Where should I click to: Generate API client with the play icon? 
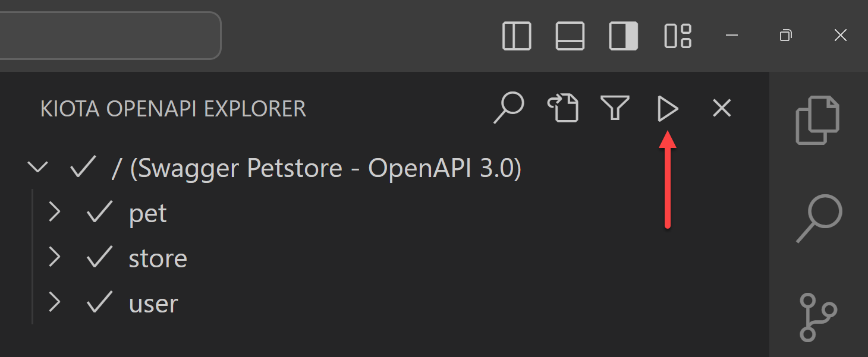(x=668, y=109)
